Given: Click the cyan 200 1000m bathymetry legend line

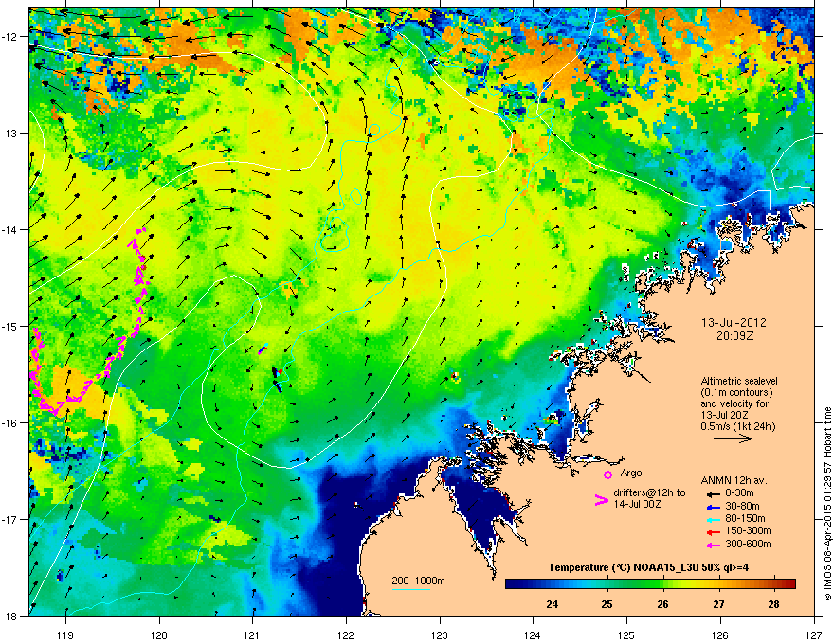Looking at the screenshot, I should point(410,589).
